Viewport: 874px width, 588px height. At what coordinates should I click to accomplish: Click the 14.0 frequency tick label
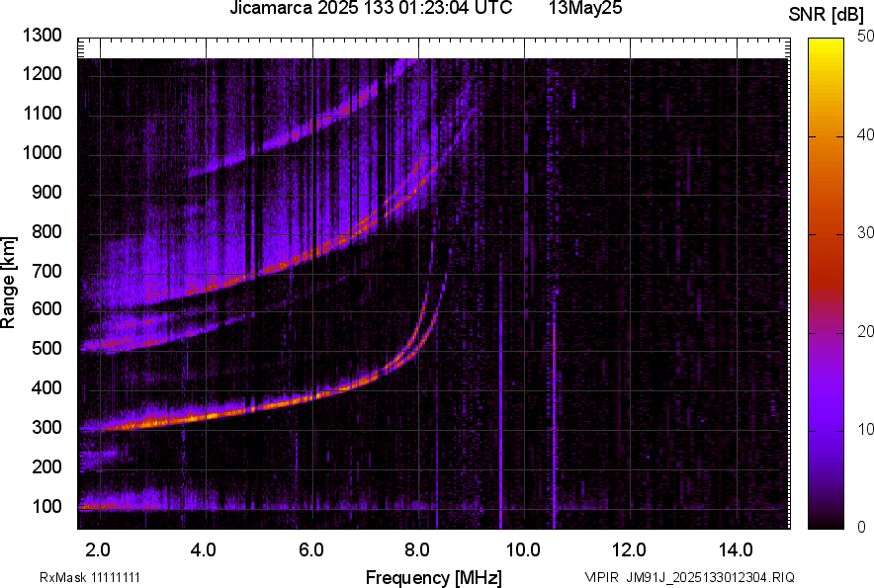click(x=737, y=550)
